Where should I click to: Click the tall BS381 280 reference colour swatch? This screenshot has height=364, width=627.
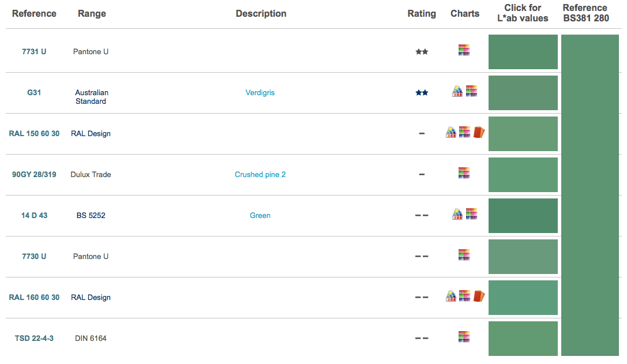click(x=590, y=195)
